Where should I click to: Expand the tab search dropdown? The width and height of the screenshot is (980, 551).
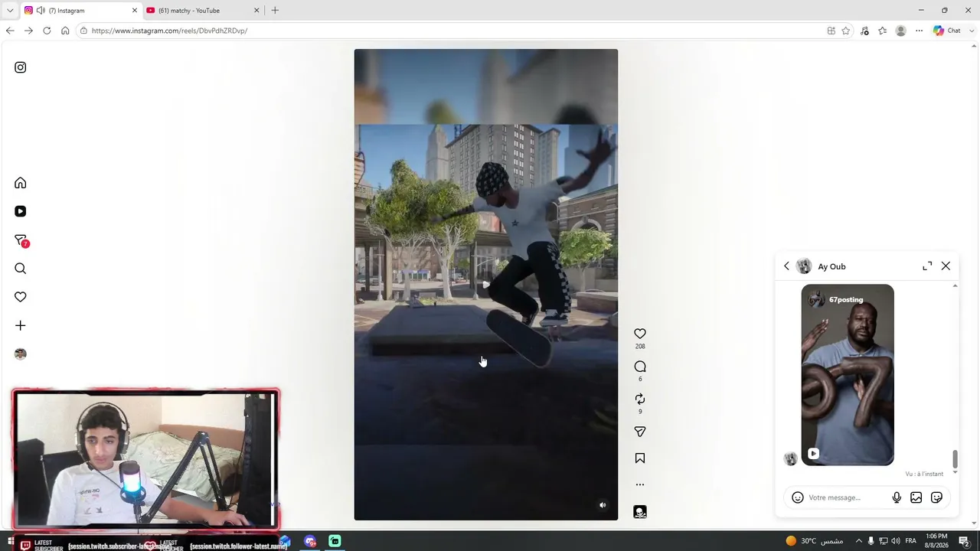coord(10,11)
